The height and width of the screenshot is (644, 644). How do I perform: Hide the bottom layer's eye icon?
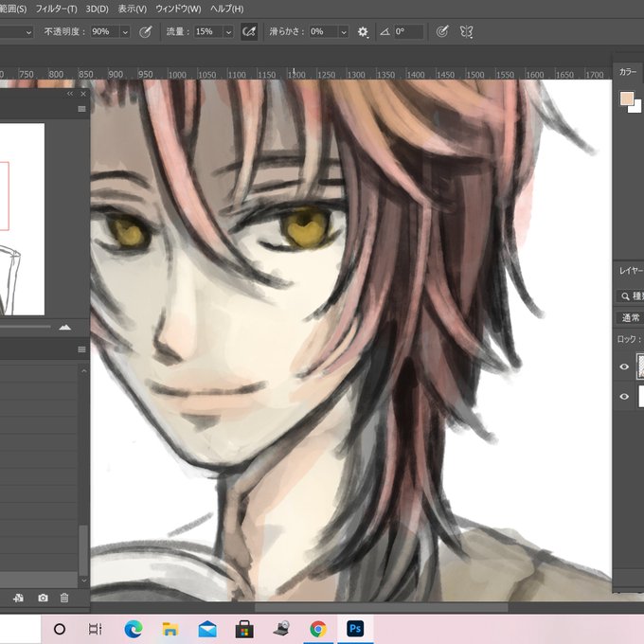pyautogui.click(x=624, y=396)
